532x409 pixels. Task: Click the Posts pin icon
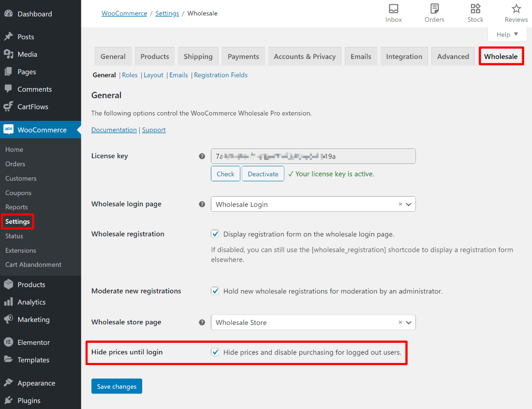click(9, 36)
